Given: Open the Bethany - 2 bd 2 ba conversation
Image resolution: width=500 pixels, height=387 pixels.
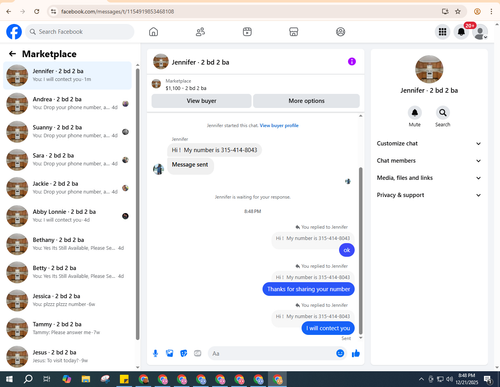Looking at the screenshot, I should [x=67, y=244].
